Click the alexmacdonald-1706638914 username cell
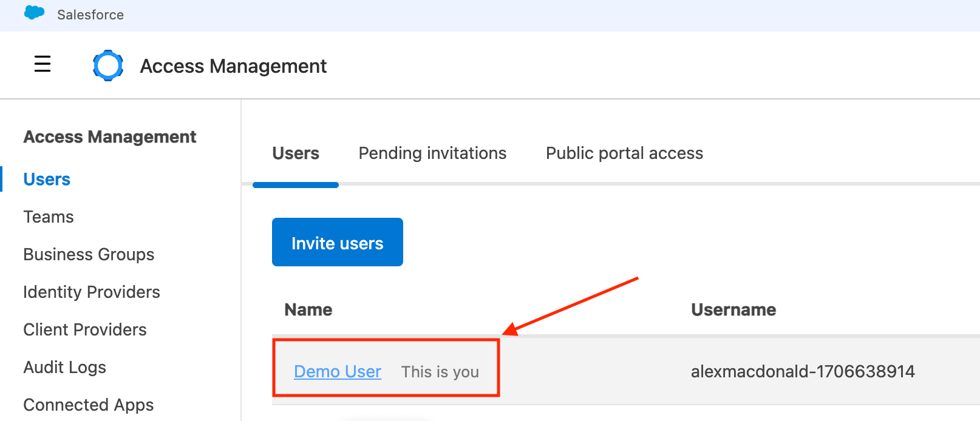The image size is (980, 421). click(x=803, y=372)
